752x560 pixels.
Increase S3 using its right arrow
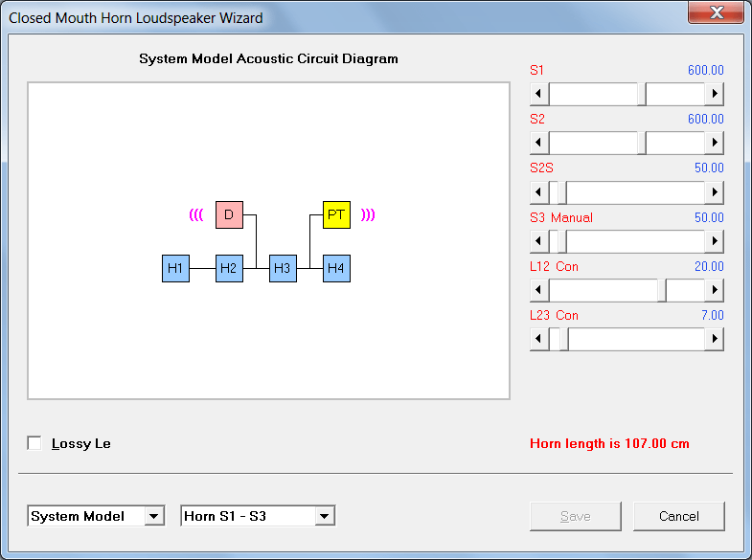(714, 241)
